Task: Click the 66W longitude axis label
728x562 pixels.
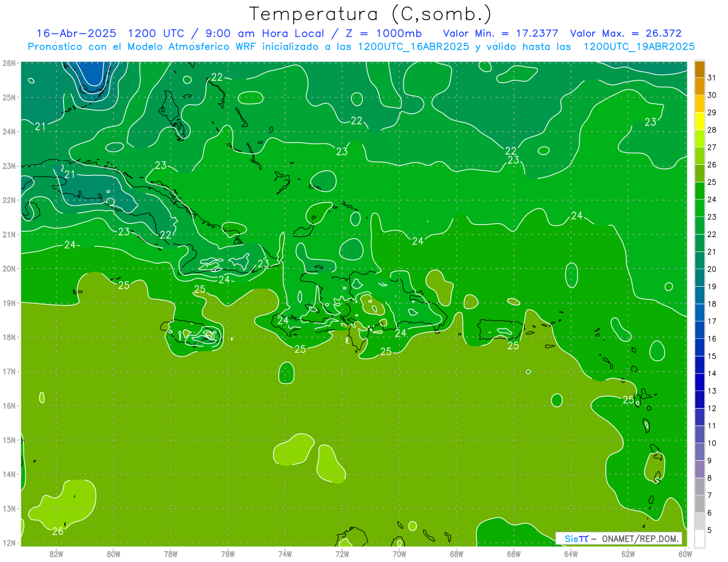Action: click(514, 554)
